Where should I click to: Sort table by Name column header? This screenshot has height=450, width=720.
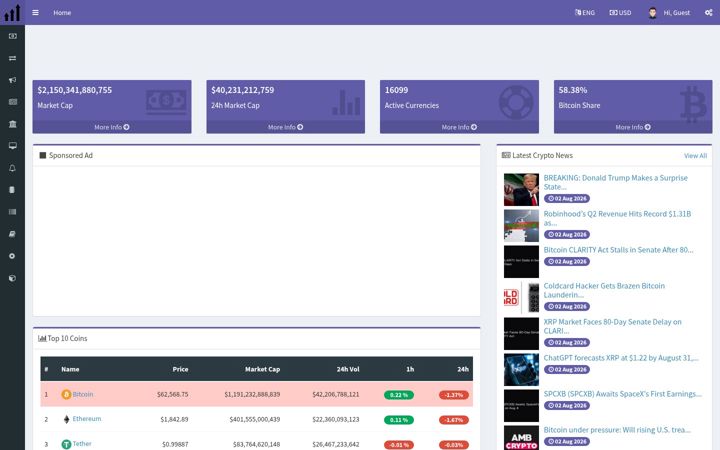coord(70,369)
